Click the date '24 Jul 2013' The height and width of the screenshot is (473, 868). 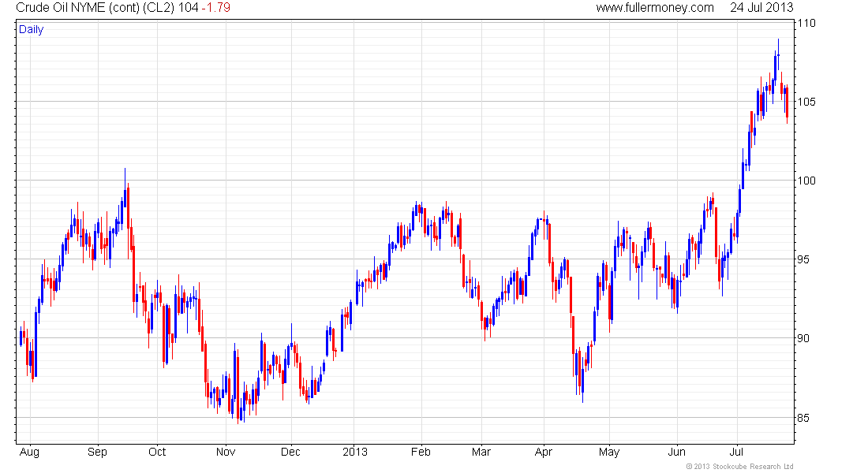pyautogui.click(x=761, y=8)
